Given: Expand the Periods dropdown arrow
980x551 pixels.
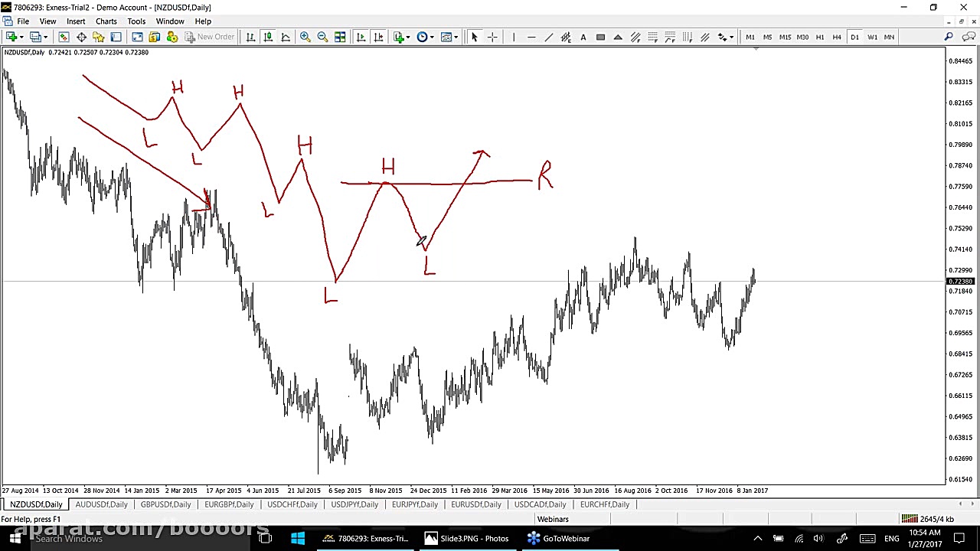Looking at the screenshot, I should 433,37.
